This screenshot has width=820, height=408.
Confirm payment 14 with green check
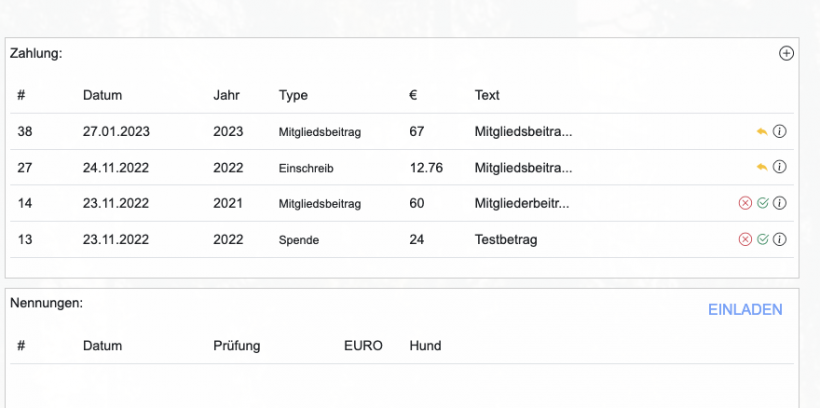click(x=763, y=203)
